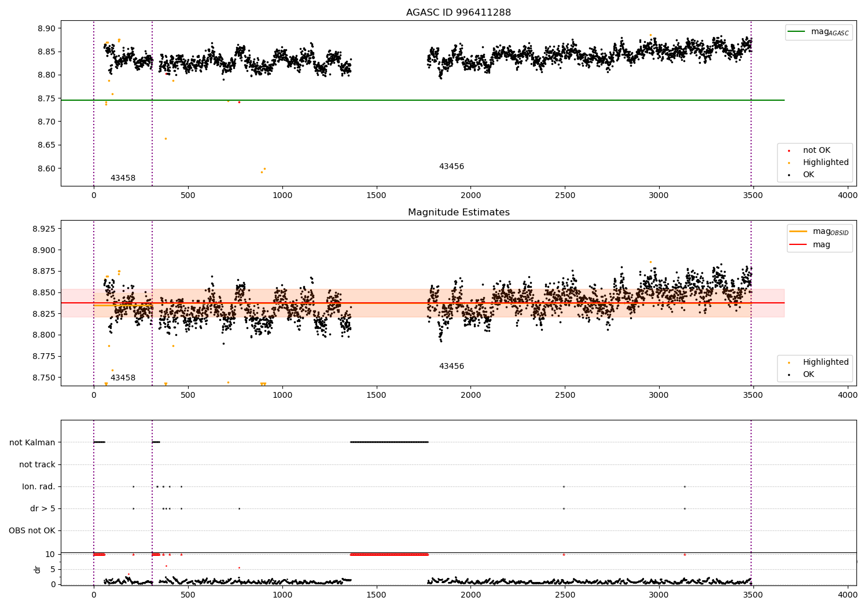Click the 8.925 tick on the middle y-axis
The width and height of the screenshot is (868, 608).
click(x=43, y=229)
